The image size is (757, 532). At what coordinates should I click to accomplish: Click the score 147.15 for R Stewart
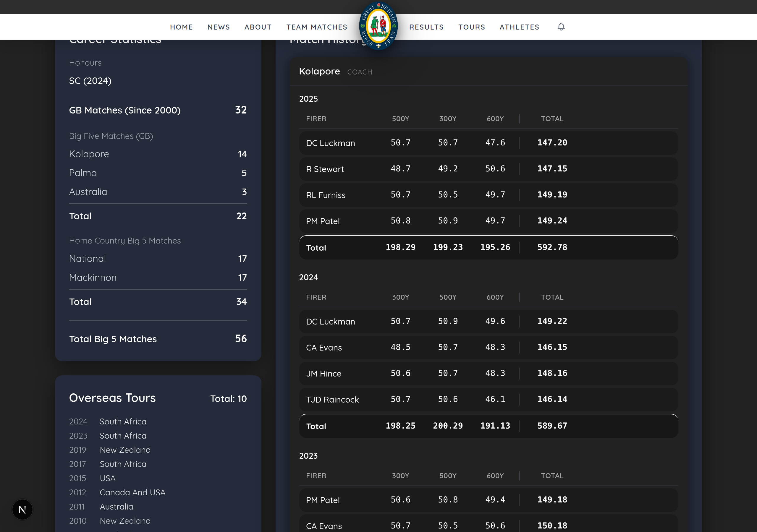click(552, 168)
